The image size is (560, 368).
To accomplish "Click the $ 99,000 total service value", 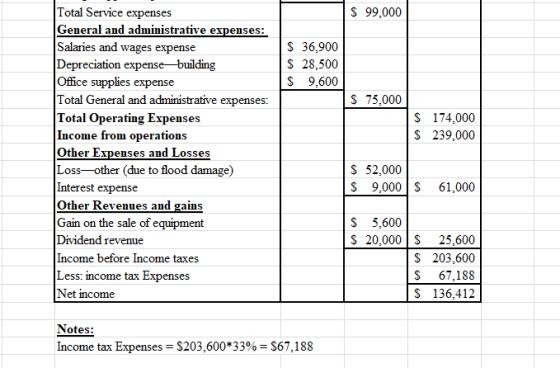I will pos(376,13).
